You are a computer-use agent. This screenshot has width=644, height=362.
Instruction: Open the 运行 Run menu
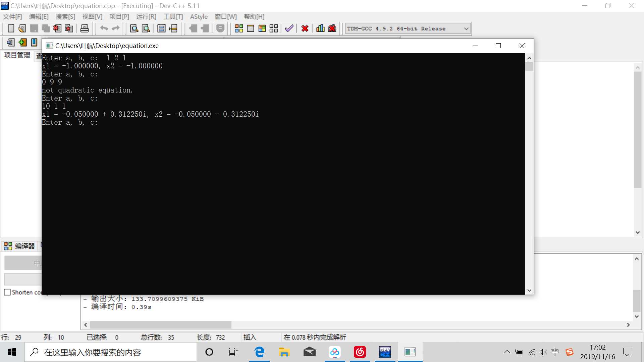point(146,17)
